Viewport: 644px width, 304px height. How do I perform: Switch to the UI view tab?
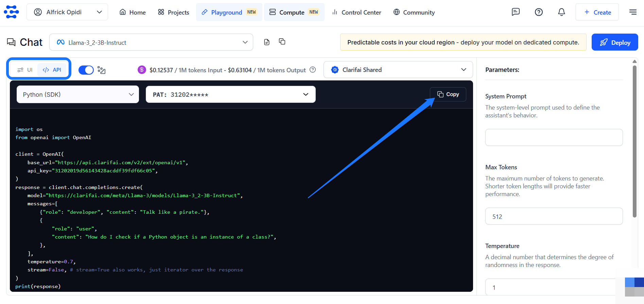pos(25,70)
